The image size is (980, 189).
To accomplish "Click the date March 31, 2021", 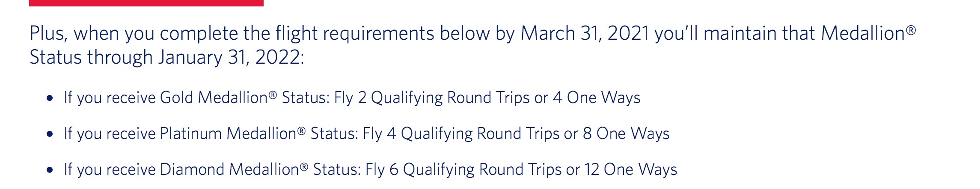I will click(585, 33).
